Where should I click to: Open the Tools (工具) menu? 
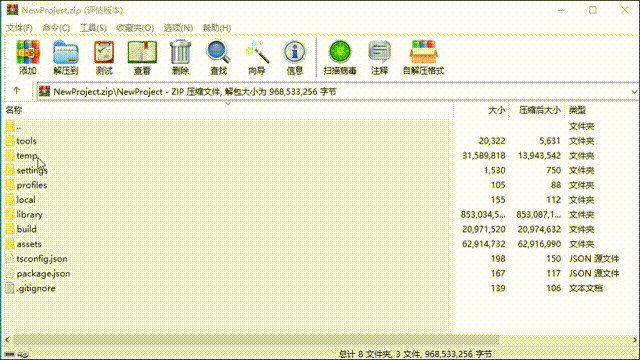pos(93,28)
